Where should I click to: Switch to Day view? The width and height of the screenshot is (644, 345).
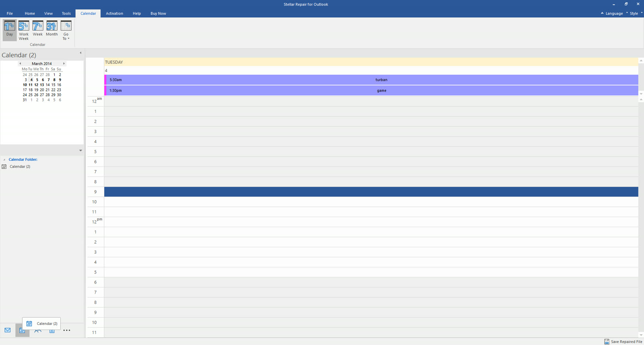(x=9, y=30)
